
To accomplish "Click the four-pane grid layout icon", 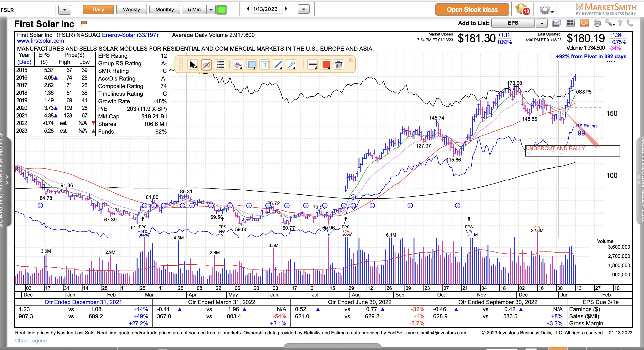I will pos(570,23).
